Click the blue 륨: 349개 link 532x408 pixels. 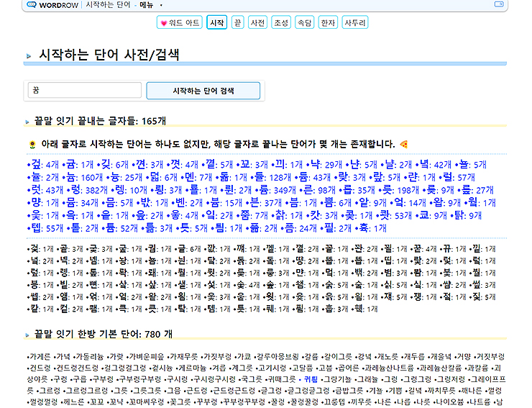[x=278, y=190]
